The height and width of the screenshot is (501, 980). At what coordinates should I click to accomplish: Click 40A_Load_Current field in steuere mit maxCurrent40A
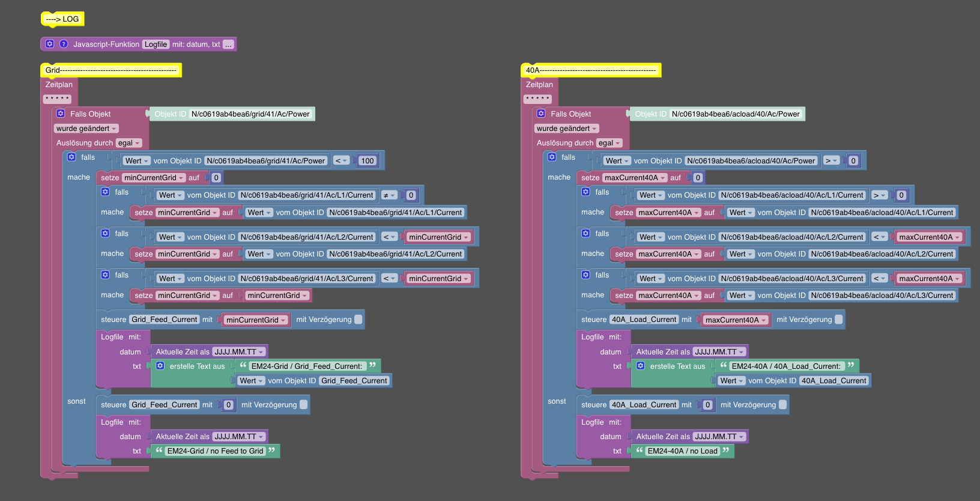644,320
